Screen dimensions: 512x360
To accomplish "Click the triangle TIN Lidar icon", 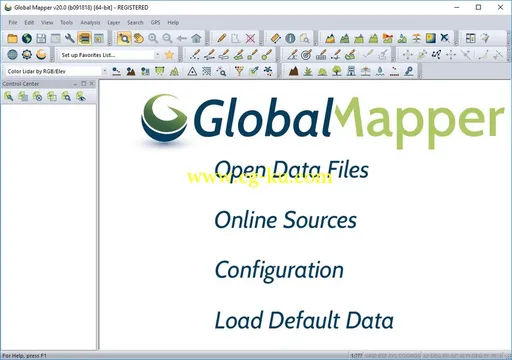I will click(192, 71).
